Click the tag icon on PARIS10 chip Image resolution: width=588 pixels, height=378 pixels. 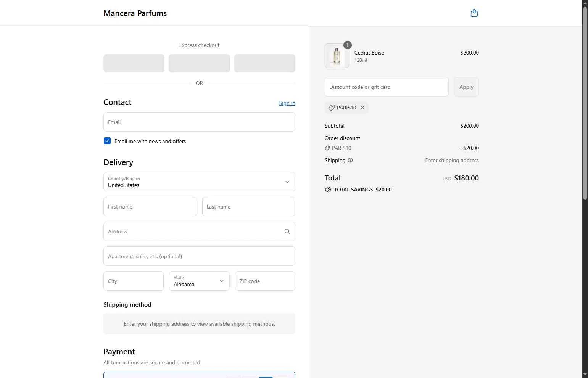(x=332, y=108)
